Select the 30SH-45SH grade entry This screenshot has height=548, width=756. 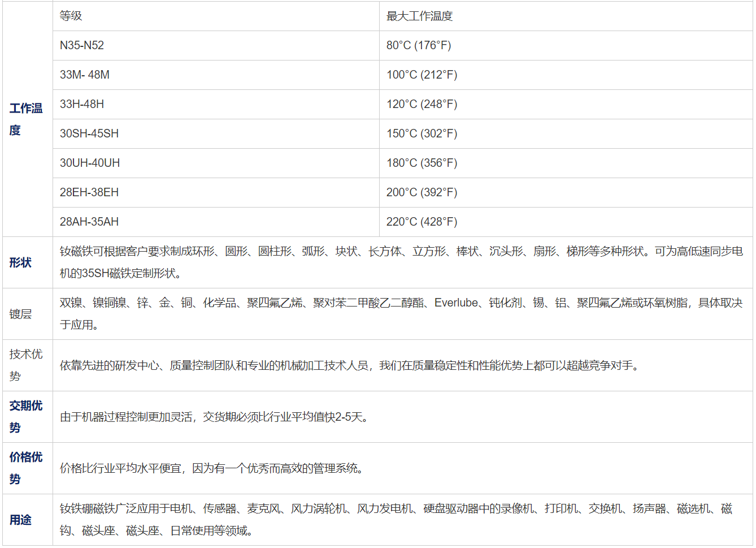[89, 134]
